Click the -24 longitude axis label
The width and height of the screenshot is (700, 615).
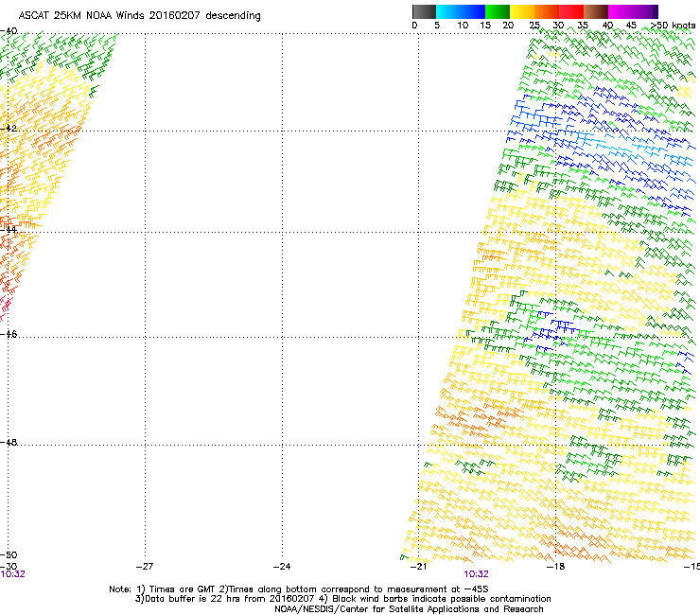[282, 567]
